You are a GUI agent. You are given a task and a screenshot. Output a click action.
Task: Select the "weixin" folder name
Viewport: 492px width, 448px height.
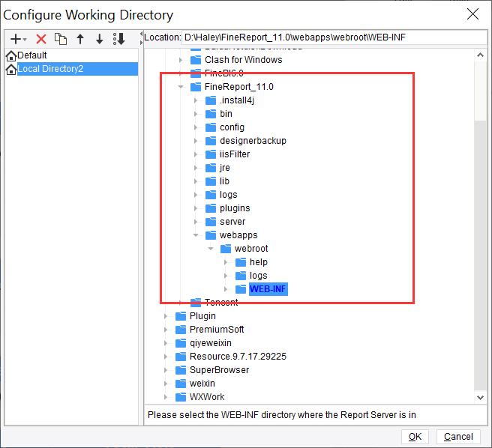click(202, 384)
